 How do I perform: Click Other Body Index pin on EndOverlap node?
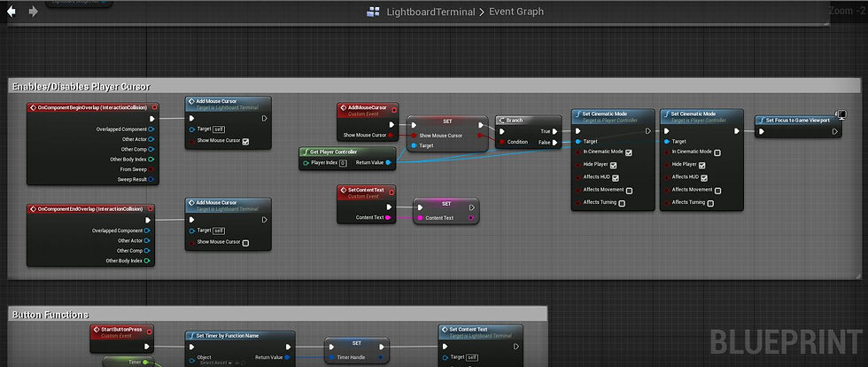[x=147, y=261]
